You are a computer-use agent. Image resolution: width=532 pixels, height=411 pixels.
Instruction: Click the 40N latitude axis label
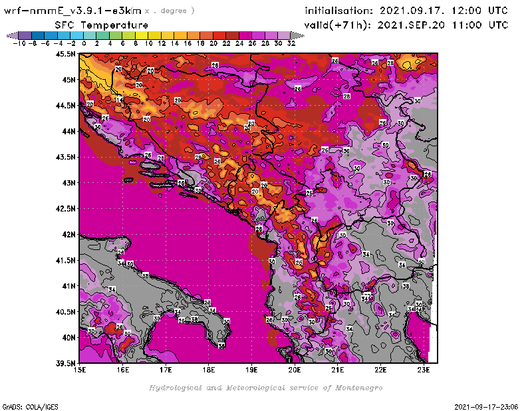pos(68,338)
